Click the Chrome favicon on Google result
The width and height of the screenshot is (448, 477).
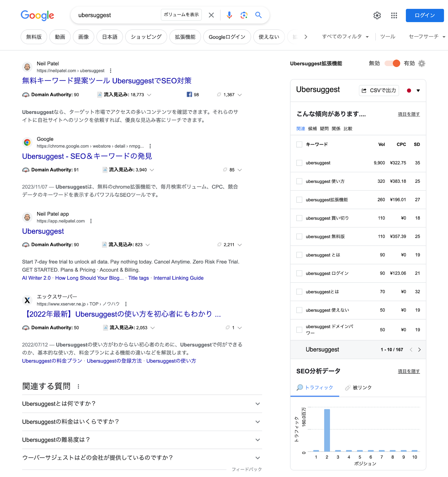click(x=27, y=143)
